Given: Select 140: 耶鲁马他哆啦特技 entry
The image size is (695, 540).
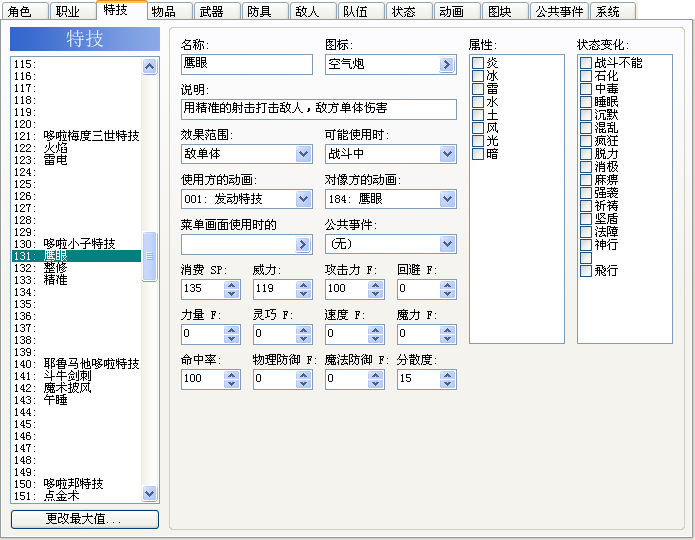Looking at the screenshot, I should point(76,364).
